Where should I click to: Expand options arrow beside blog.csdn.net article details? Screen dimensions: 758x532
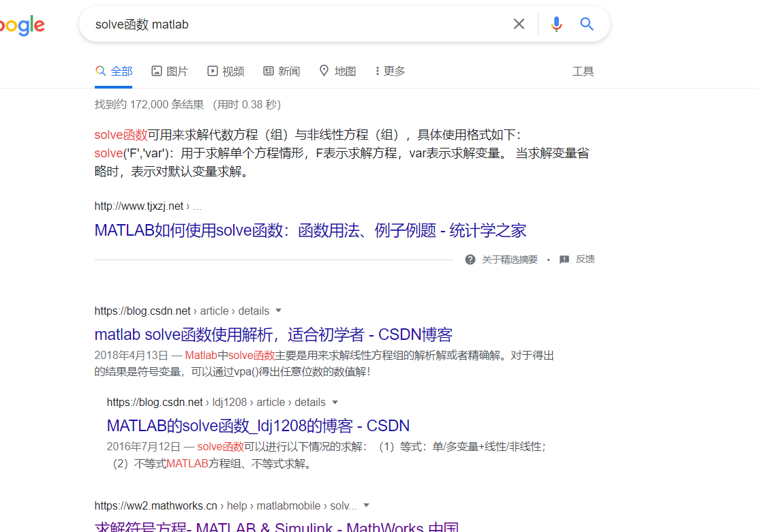[x=278, y=311]
